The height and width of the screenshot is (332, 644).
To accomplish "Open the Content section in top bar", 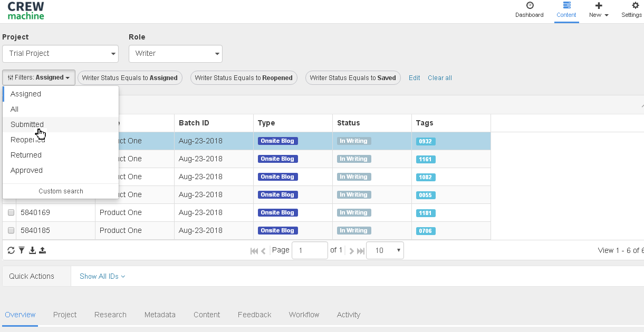I will click(x=566, y=10).
